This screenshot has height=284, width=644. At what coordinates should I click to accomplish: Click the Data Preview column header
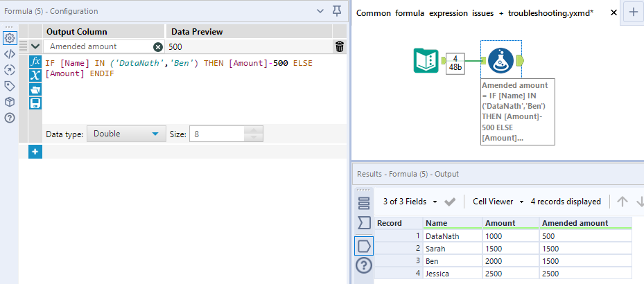(249, 32)
